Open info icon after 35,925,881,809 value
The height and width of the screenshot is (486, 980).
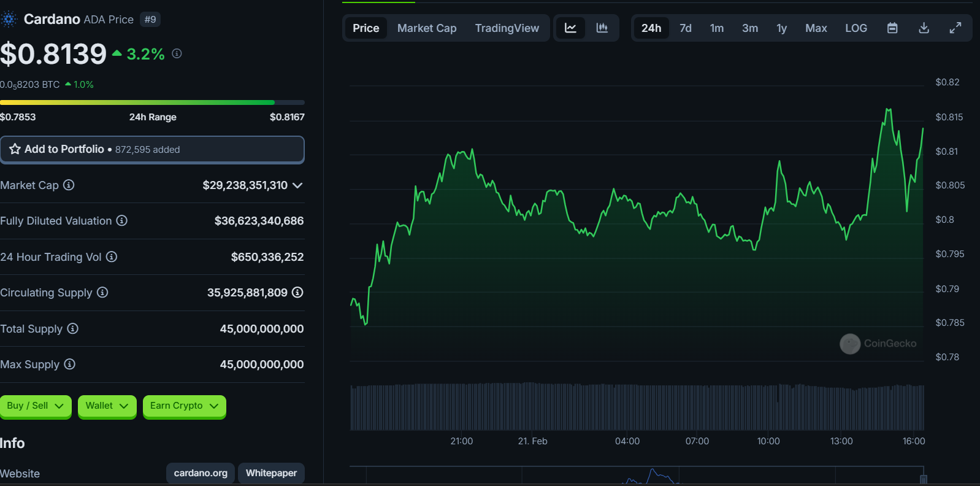pos(297,292)
